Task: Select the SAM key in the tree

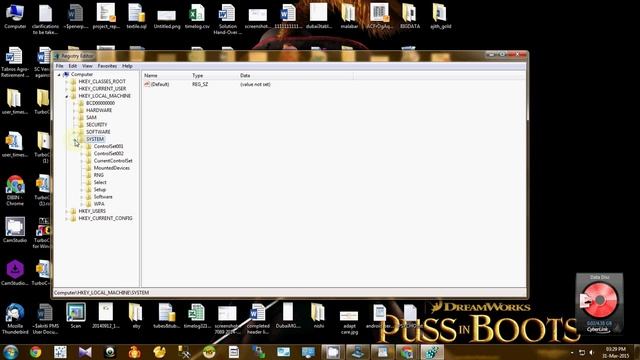Action: [x=91, y=118]
